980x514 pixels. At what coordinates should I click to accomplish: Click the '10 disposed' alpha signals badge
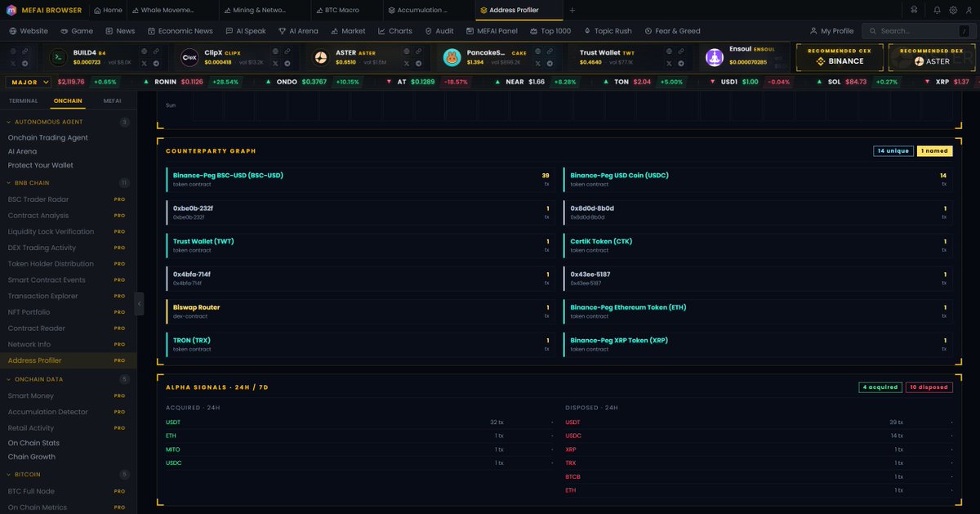click(929, 387)
